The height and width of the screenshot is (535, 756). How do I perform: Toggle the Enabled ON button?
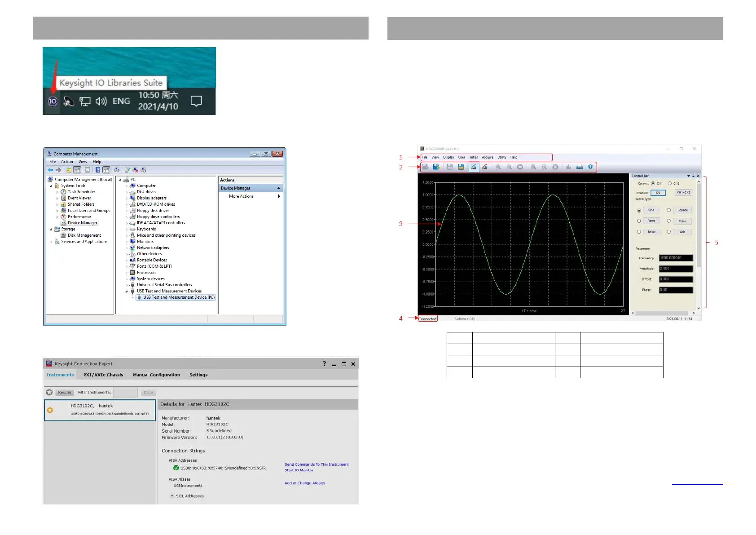click(658, 193)
